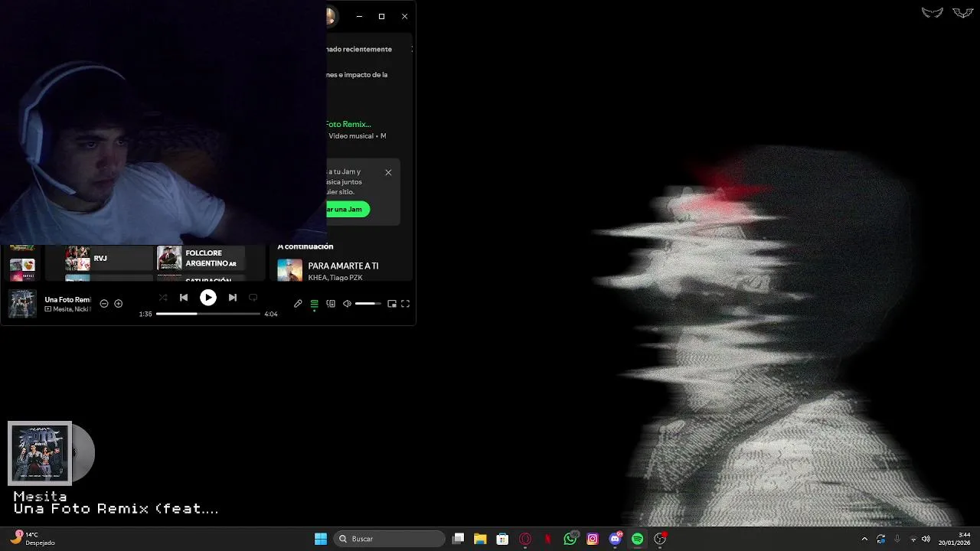The image size is (980, 551).
Task: Open the FOLCLORE ARGENTINO playlist card
Action: click(x=201, y=259)
